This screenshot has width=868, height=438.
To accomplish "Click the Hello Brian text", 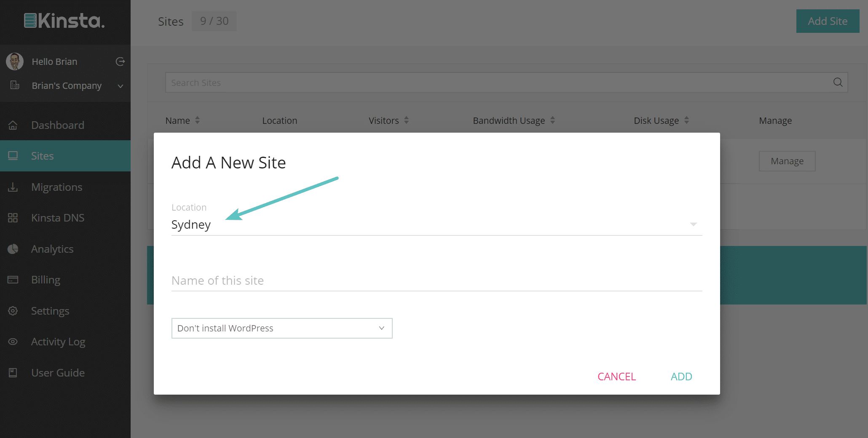I will [54, 61].
